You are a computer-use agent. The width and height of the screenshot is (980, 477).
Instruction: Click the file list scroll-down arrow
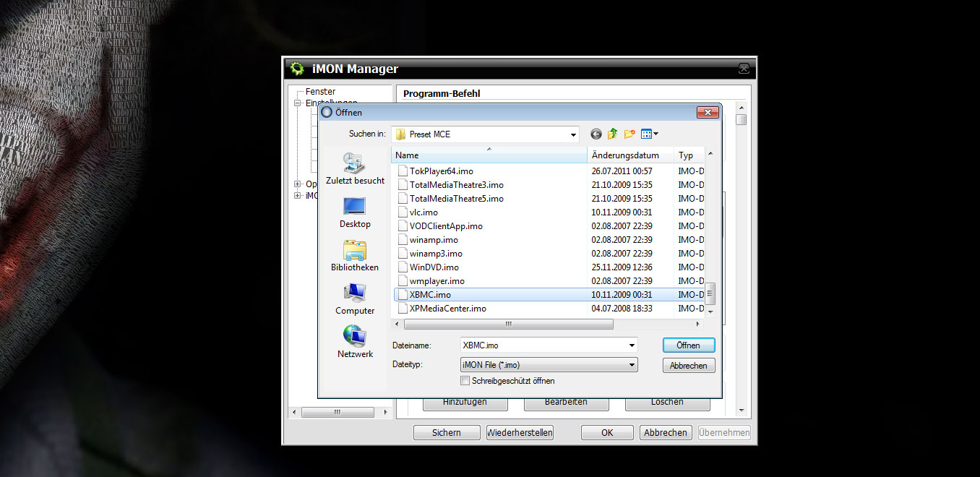click(710, 311)
